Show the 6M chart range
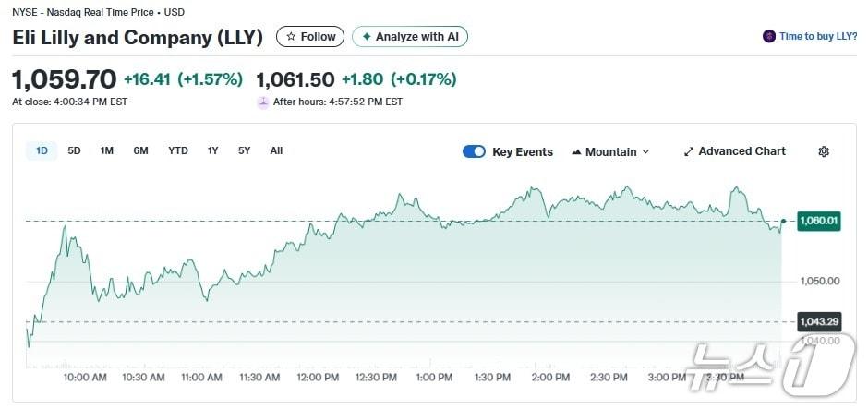The height and width of the screenshot is (409, 868). pyautogui.click(x=140, y=150)
